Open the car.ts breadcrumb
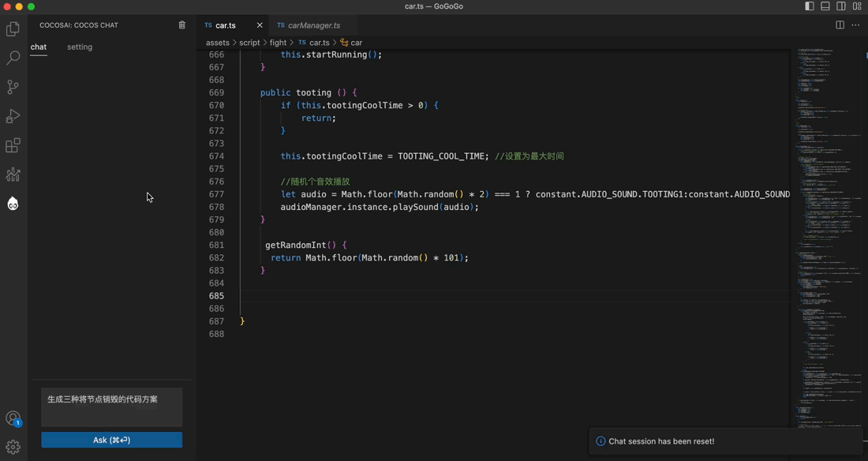Viewport: 868px width, 461px height. [314, 43]
